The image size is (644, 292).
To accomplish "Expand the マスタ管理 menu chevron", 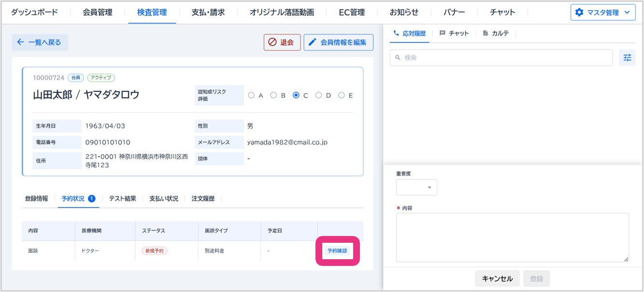I will click(627, 13).
